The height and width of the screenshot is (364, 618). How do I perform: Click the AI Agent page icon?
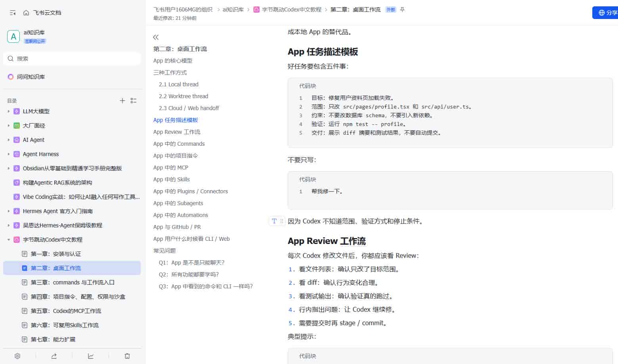coord(17,140)
